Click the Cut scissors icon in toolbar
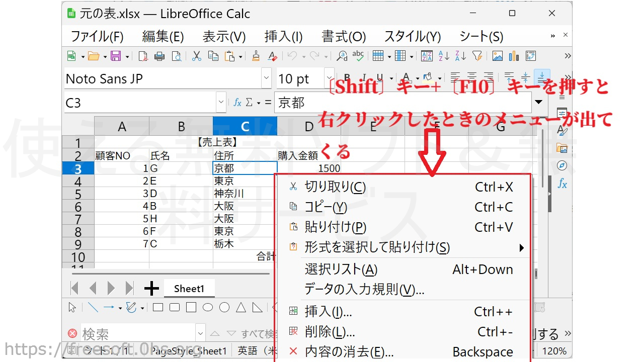The height and width of the screenshot is (362, 644). click(x=196, y=56)
